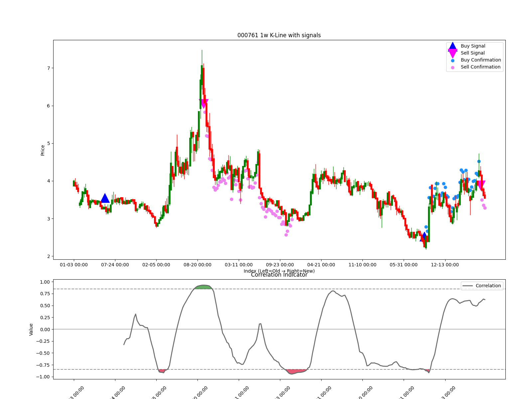Click the correlation tick label '0.50'
532x399 pixels.
45,306
